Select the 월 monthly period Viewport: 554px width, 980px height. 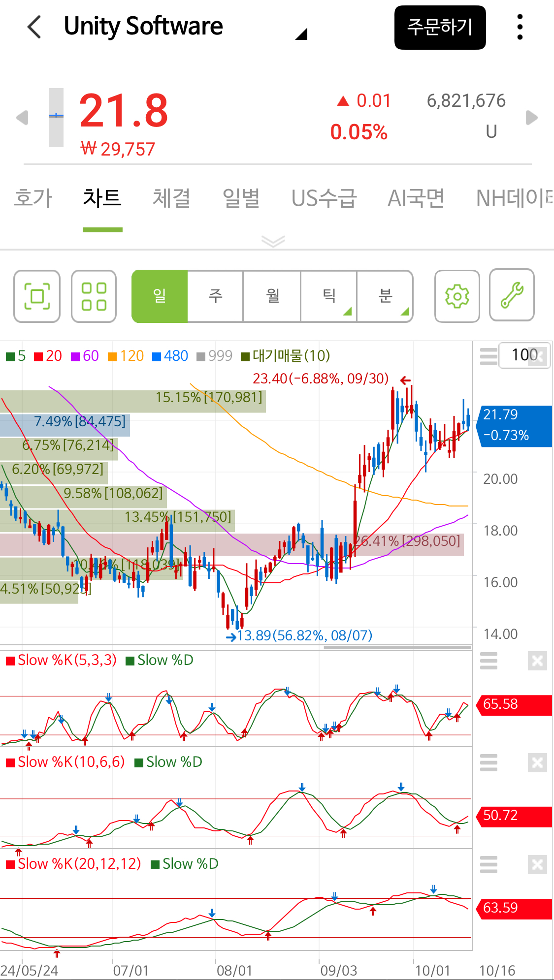[x=272, y=296]
